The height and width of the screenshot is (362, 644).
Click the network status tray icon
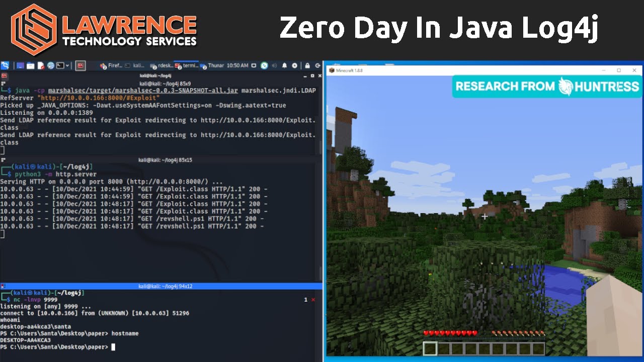point(264,65)
